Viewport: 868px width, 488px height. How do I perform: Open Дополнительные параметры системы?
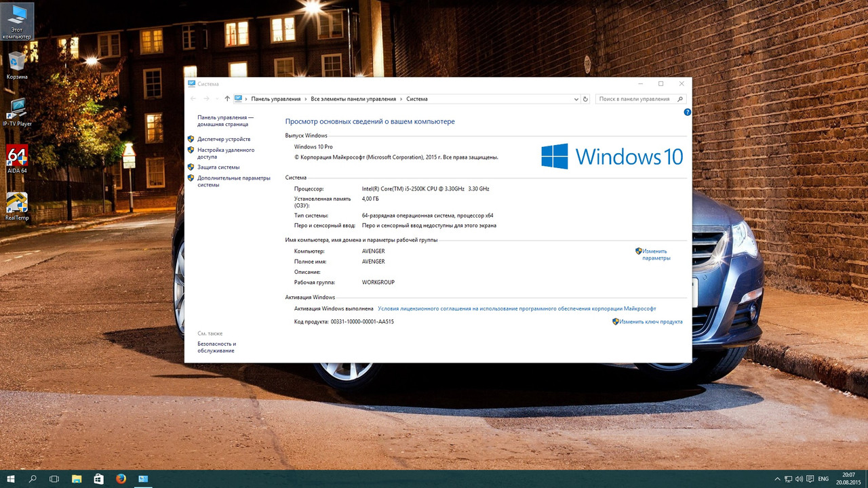pos(234,181)
